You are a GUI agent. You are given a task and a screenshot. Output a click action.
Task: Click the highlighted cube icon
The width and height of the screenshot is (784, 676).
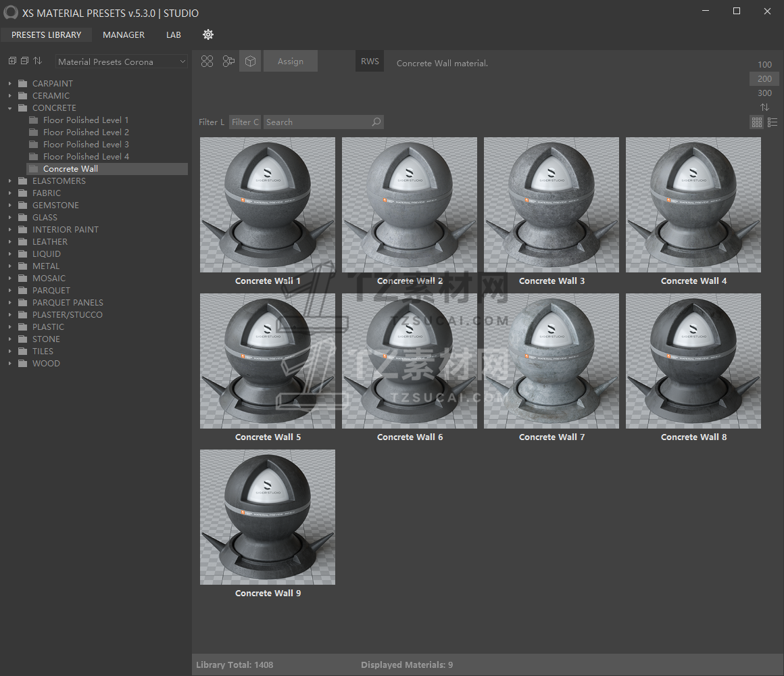[x=250, y=62]
